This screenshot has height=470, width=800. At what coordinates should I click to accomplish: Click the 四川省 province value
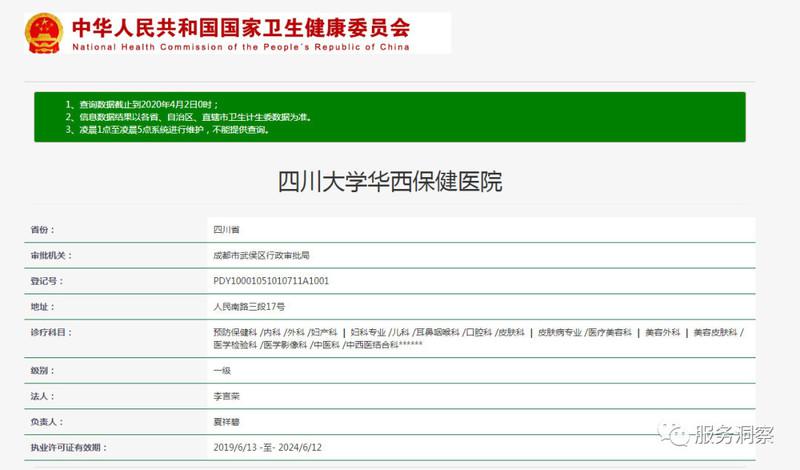227,230
